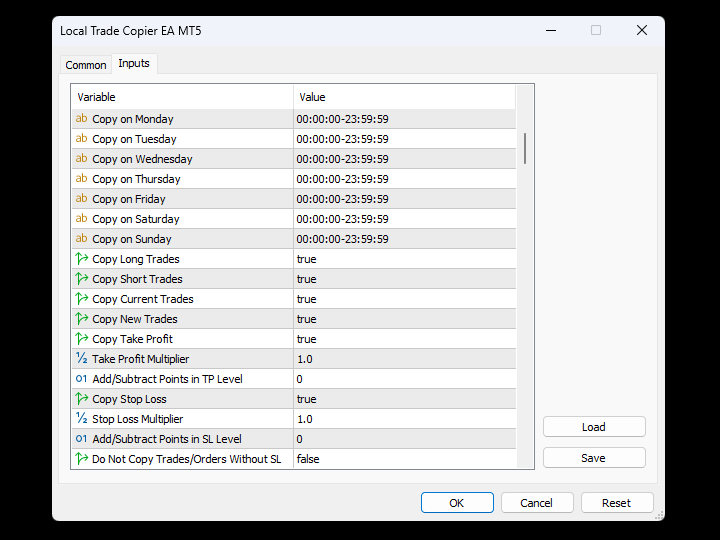Viewport: 720px width, 540px height.
Task: Close the Local Trade Copier EA MT5 dialog
Action: pyautogui.click(x=641, y=30)
